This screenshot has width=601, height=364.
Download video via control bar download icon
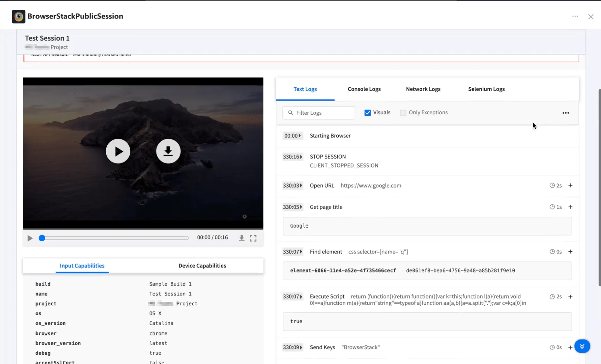(241, 238)
